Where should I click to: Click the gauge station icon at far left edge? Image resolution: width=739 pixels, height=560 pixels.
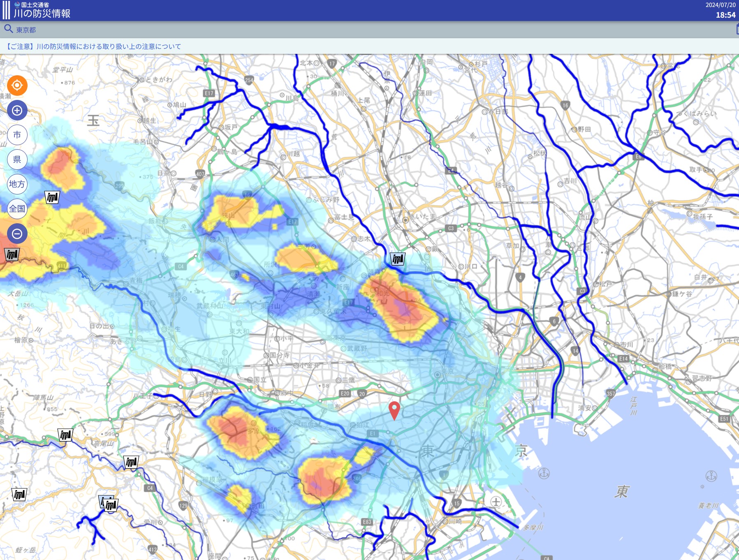pos(12,255)
